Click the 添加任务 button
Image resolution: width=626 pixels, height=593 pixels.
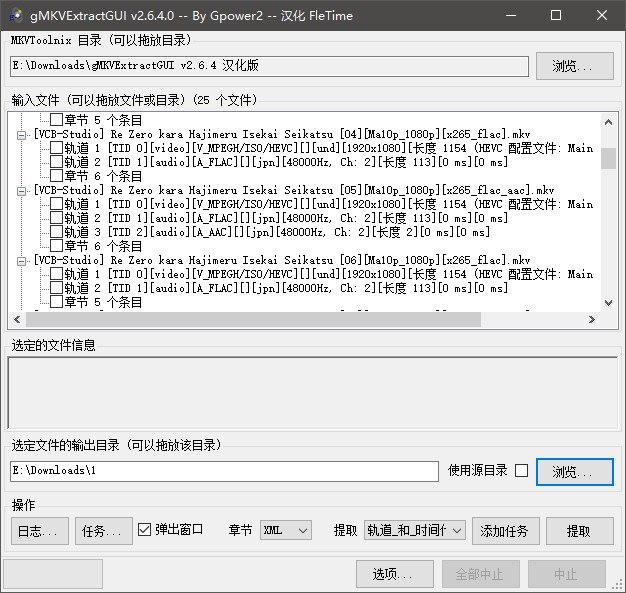coord(506,530)
